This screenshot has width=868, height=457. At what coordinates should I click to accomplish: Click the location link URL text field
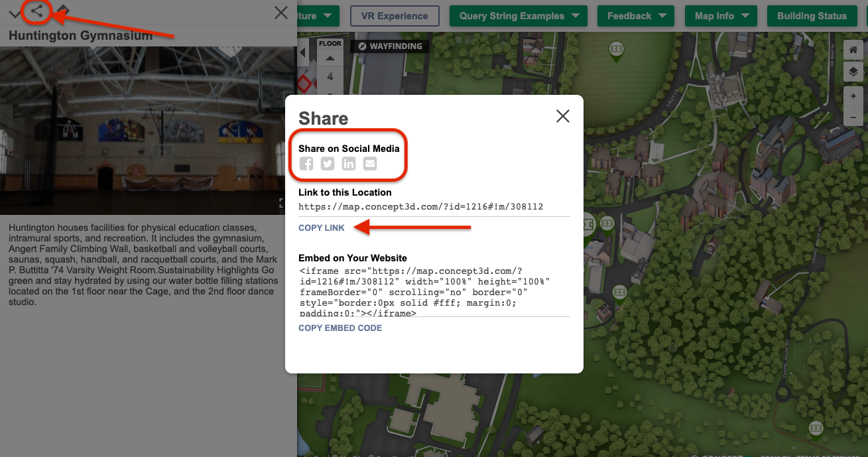coord(422,206)
